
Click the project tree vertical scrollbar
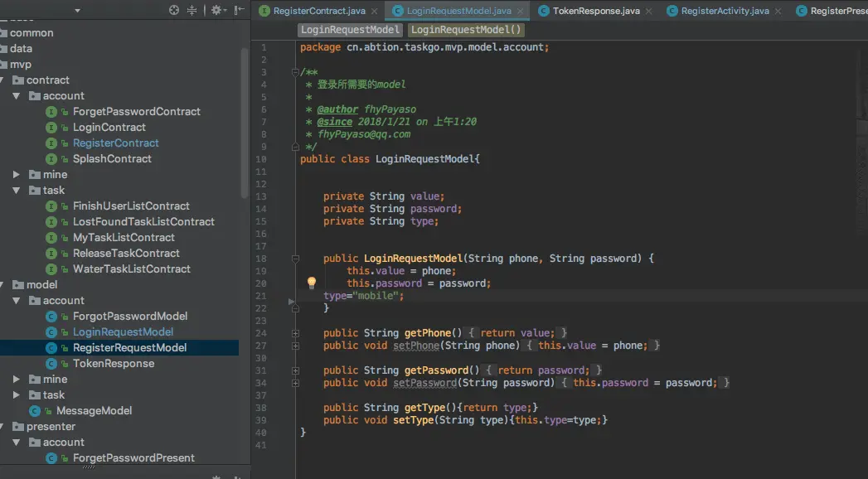(245, 116)
